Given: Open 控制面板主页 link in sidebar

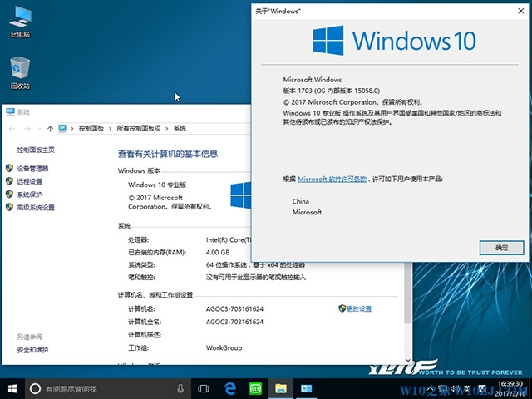Looking at the screenshot, I should click(36, 150).
